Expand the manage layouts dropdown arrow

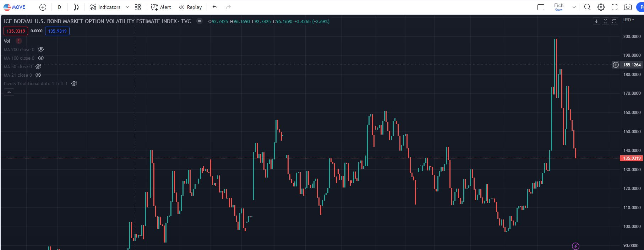[x=574, y=7]
